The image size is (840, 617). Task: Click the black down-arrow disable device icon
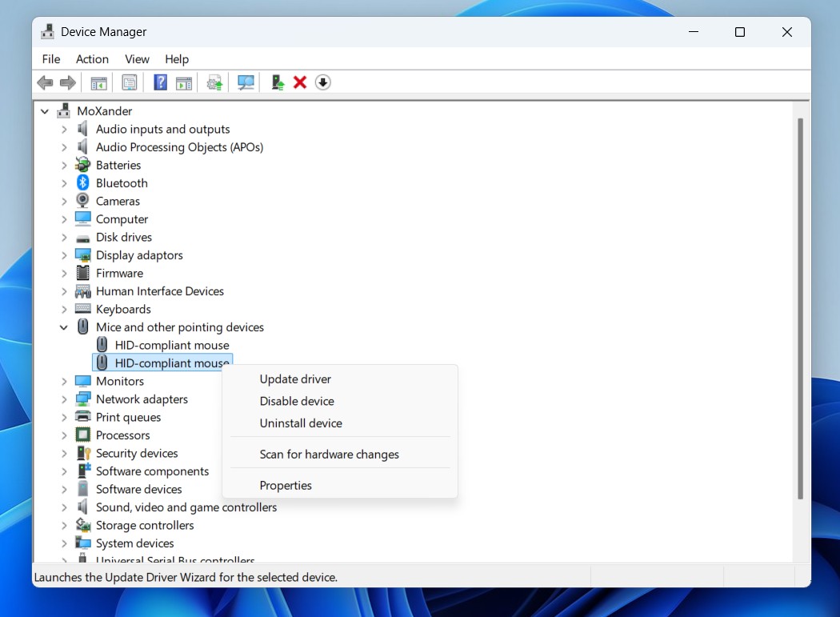322,82
